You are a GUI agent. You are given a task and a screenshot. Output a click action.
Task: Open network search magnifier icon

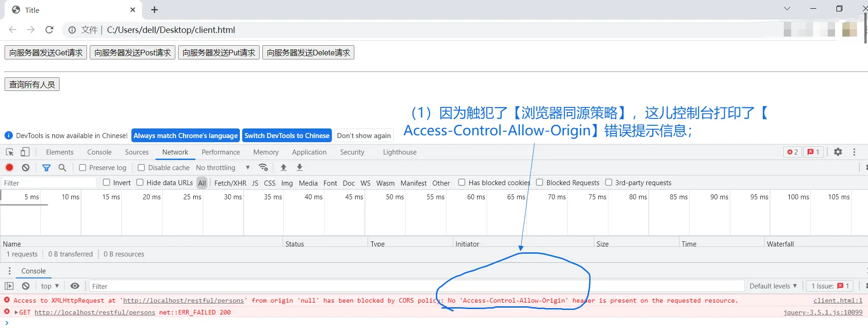tap(62, 167)
